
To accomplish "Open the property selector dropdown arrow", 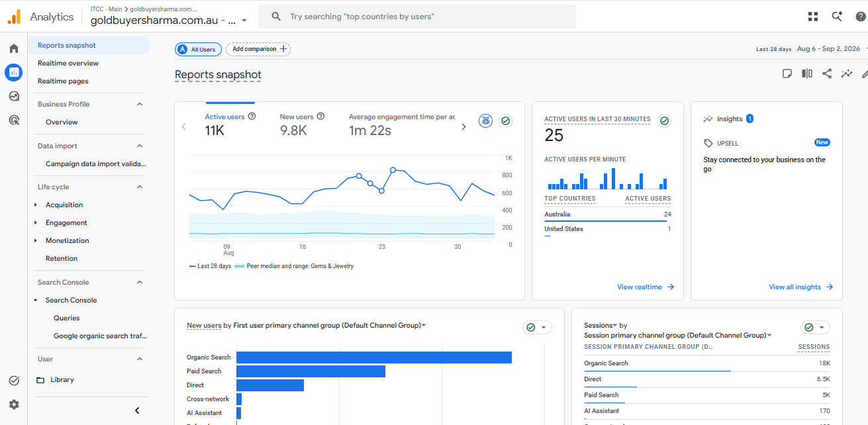I will point(244,21).
